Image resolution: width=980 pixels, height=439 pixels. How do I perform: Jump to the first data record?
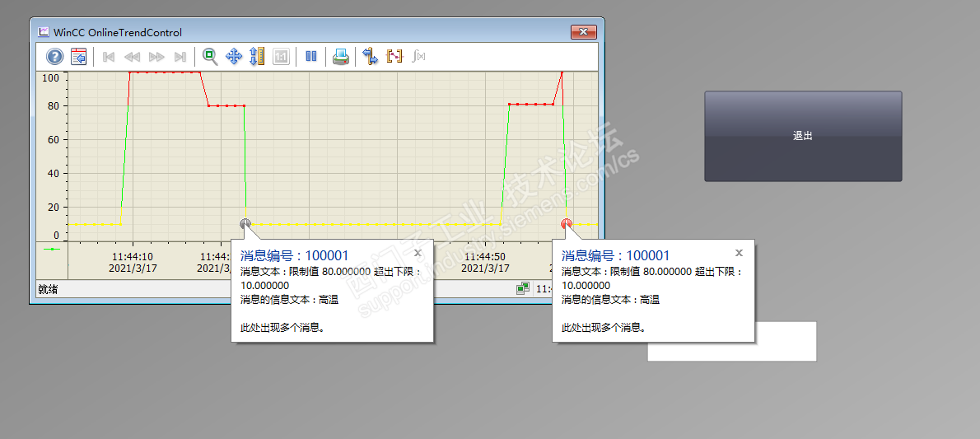point(108,57)
